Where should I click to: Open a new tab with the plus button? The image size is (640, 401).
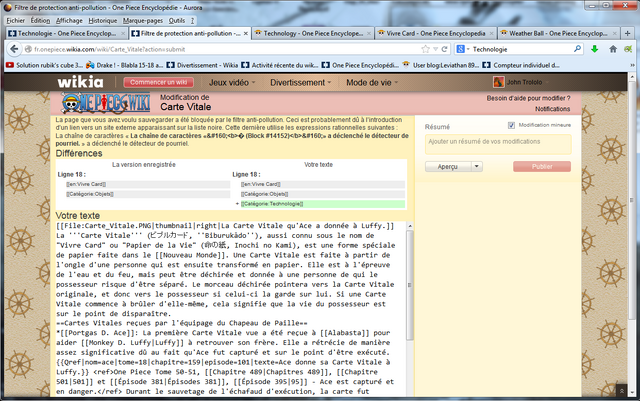click(x=627, y=33)
